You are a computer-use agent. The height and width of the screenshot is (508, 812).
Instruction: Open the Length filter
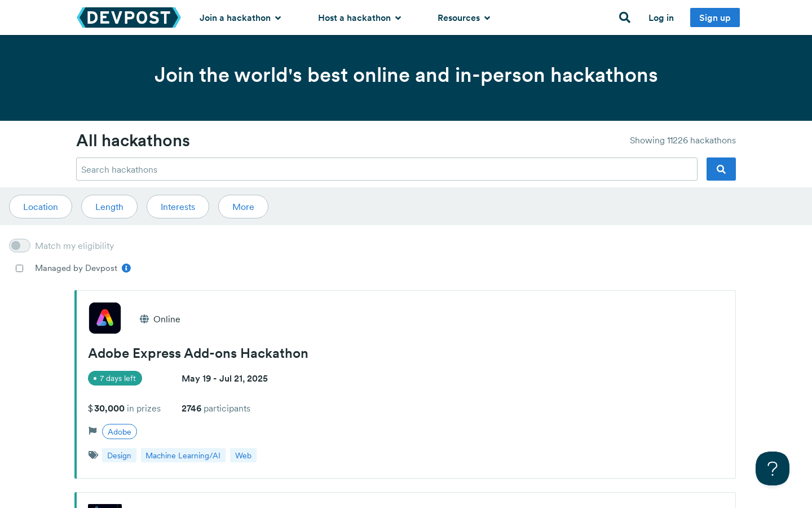[x=109, y=207]
